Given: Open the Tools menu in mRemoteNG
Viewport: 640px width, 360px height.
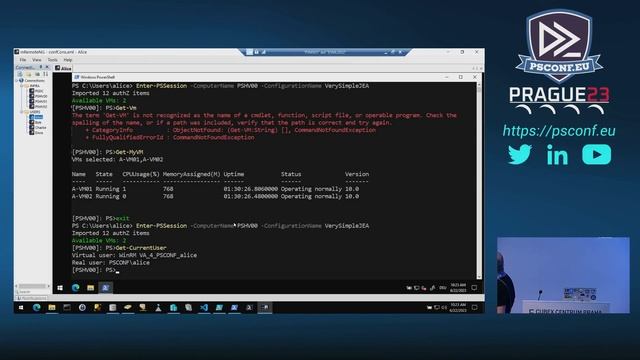Looking at the screenshot, I should 53,60.
